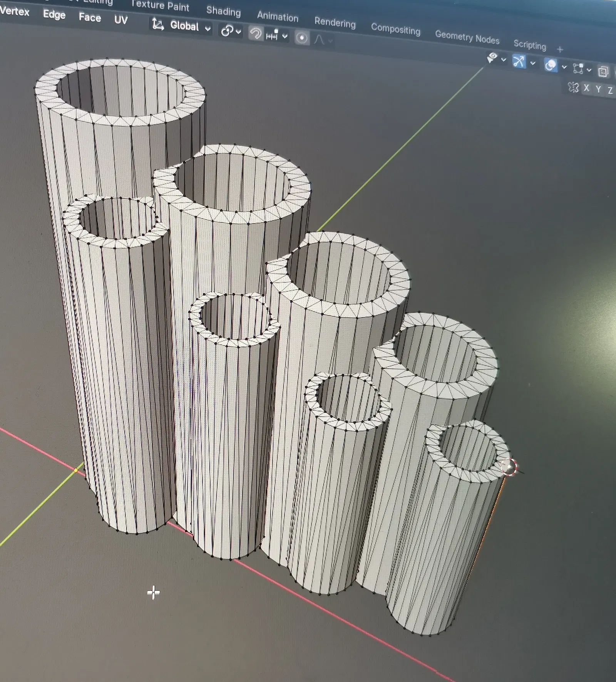Toggle X-Ray view
Image resolution: width=616 pixels, height=682 pixels.
pos(603,71)
